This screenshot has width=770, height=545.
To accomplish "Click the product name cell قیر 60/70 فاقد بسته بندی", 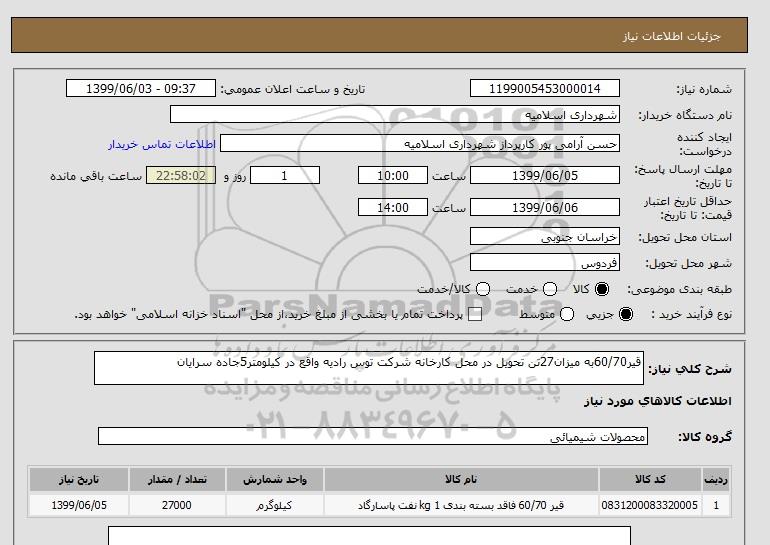I will pos(461,505).
